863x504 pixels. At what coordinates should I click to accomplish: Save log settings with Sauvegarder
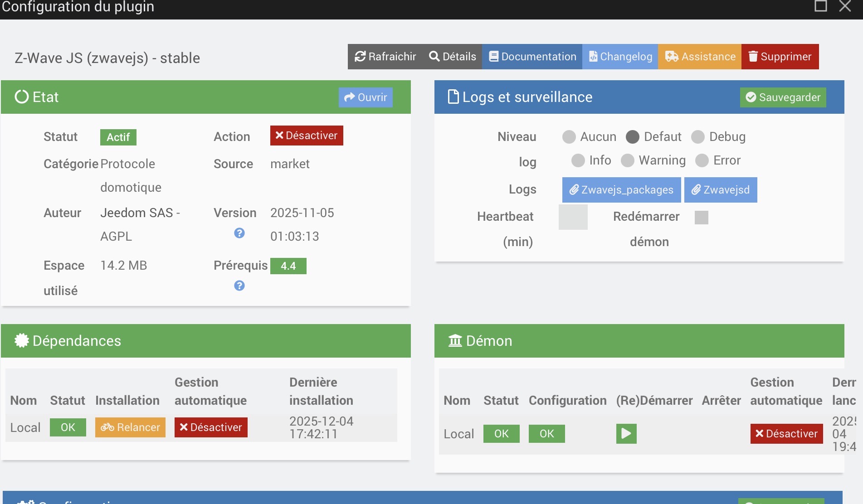(783, 97)
